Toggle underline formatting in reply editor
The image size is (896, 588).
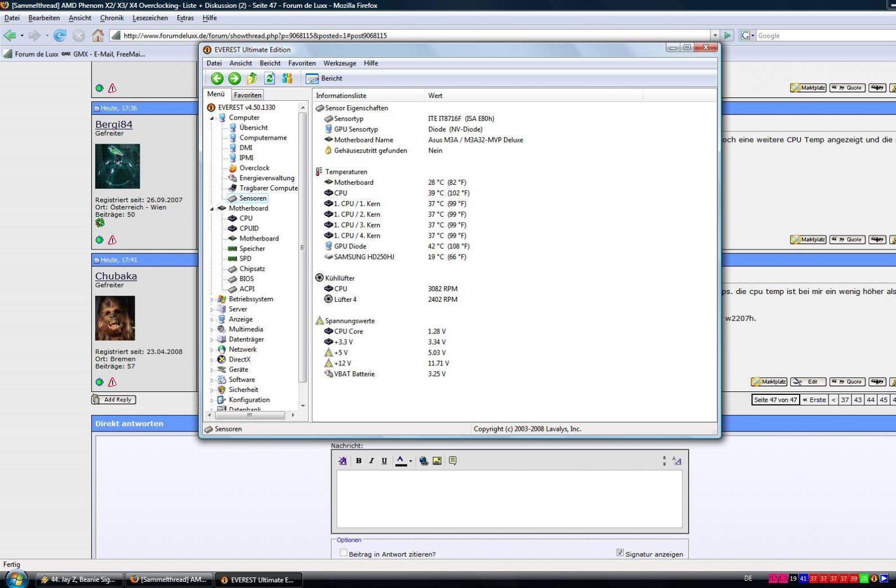[x=384, y=461]
